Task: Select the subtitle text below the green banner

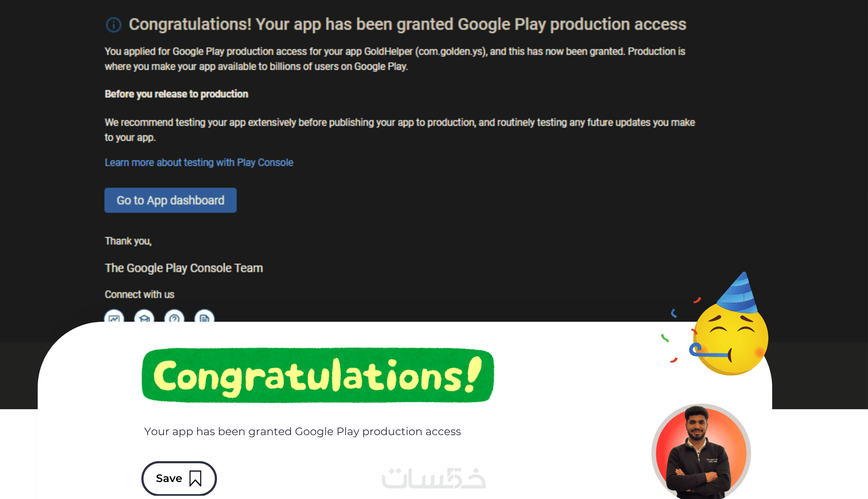Action: [x=302, y=431]
